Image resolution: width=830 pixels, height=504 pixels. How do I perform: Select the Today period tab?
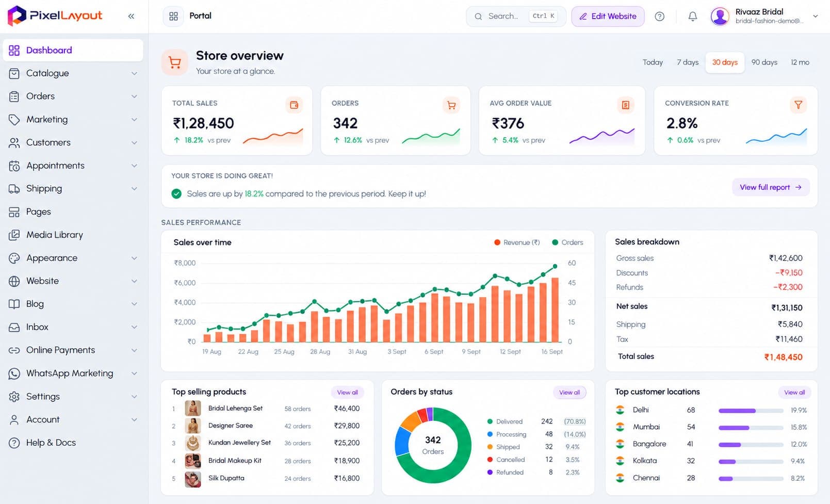coord(653,62)
